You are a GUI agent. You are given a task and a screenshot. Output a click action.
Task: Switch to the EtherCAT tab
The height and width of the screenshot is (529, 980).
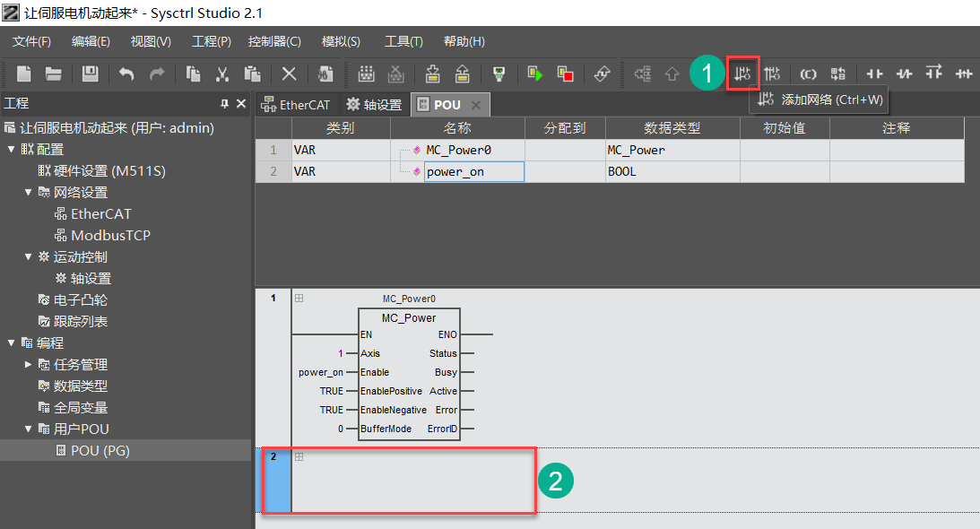[296, 104]
